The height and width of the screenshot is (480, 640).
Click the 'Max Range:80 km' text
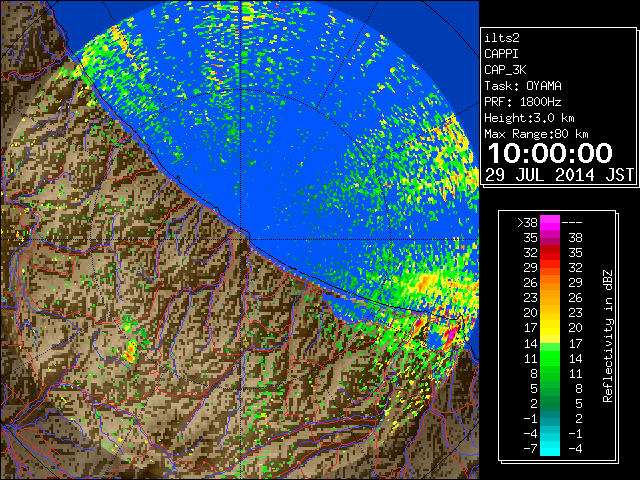[536, 134]
